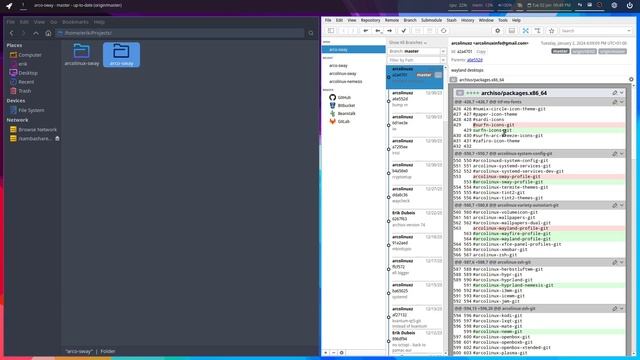The height and width of the screenshot is (360, 640).
Task: Click edit pencil on archiso/packages.x86_64 header
Action: (x=615, y=93)
